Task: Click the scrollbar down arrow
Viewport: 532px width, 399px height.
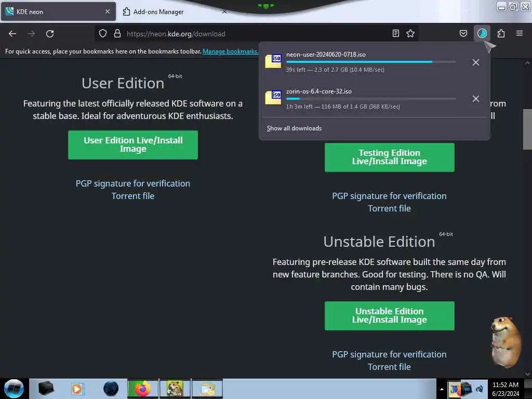Action: (x=527, y=374)
